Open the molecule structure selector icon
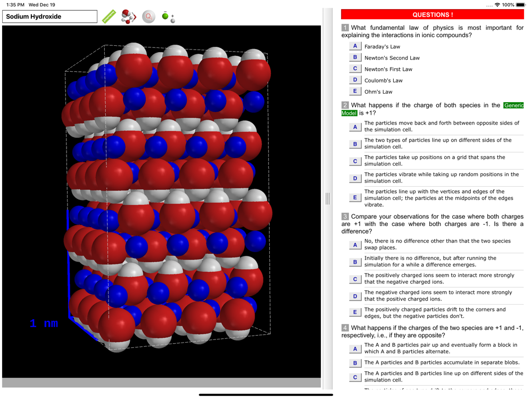532x399 pixels. [x=129, y=16]
